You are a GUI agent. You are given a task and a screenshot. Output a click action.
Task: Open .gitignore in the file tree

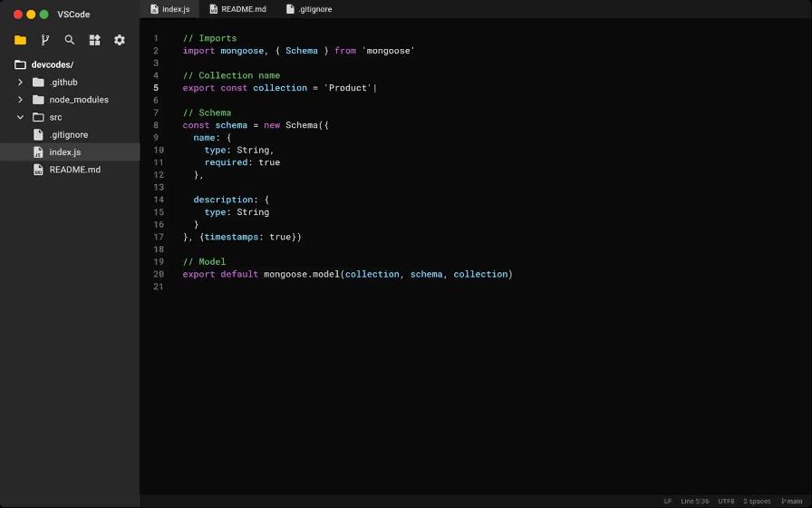[x=70, y=134]
